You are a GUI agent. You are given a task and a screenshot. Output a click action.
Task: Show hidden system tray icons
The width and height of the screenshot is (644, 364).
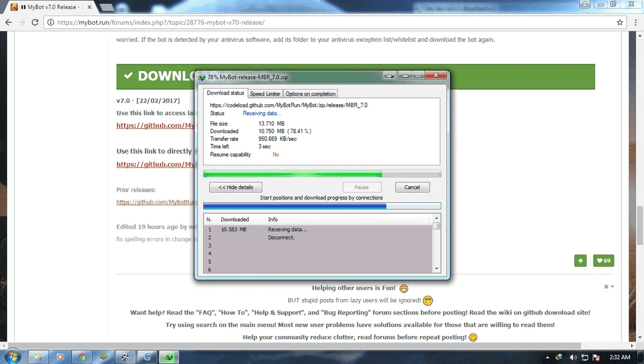(x=547, y=357)
